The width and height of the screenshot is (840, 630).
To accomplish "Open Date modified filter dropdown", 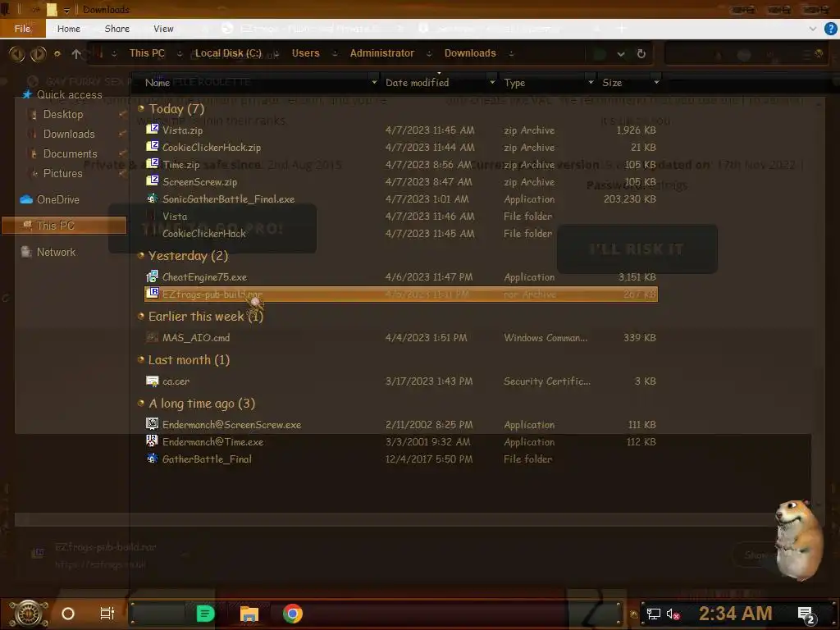I will tap(492, 83).
